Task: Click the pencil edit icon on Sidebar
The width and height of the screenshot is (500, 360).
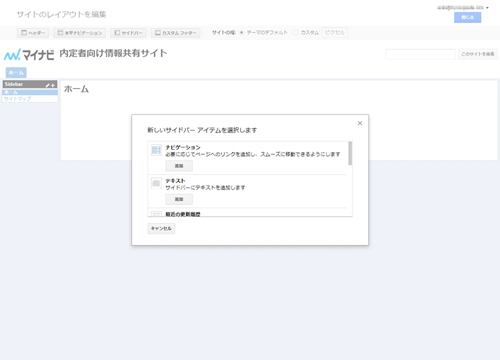Action: click(48, 85)
